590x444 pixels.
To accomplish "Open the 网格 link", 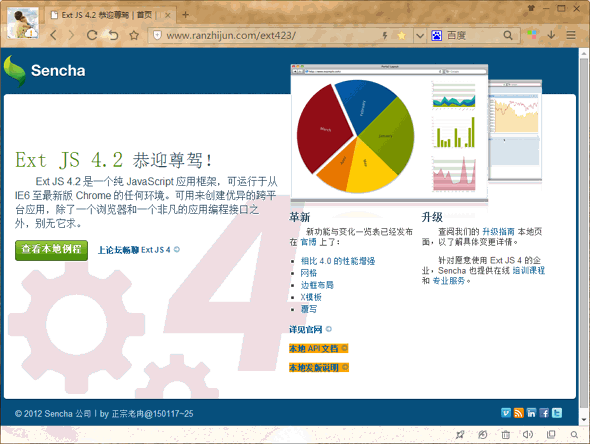I will [309, 273].
